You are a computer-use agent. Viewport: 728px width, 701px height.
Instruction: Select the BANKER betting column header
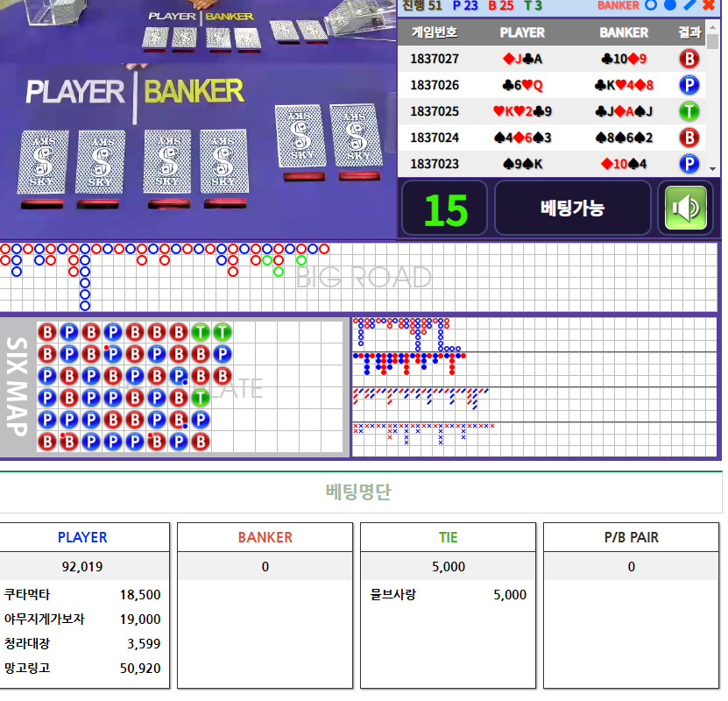pyautogui.click(x=265, y=538)
